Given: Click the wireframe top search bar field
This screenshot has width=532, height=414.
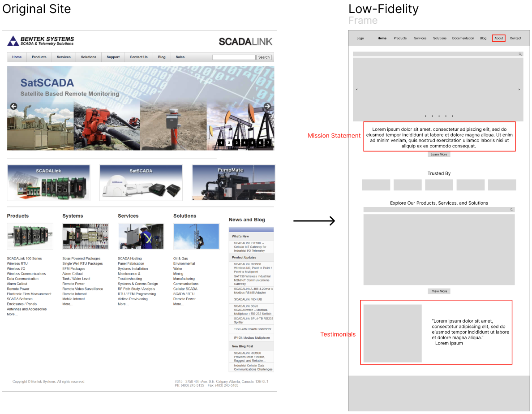Looking at the screenshot, I should 438,54.
